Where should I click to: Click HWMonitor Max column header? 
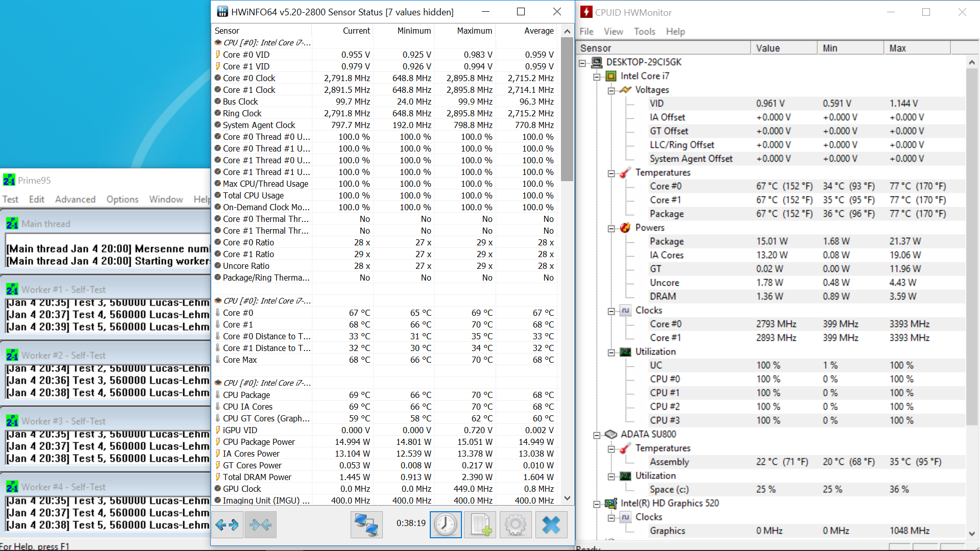coord(917,48)
